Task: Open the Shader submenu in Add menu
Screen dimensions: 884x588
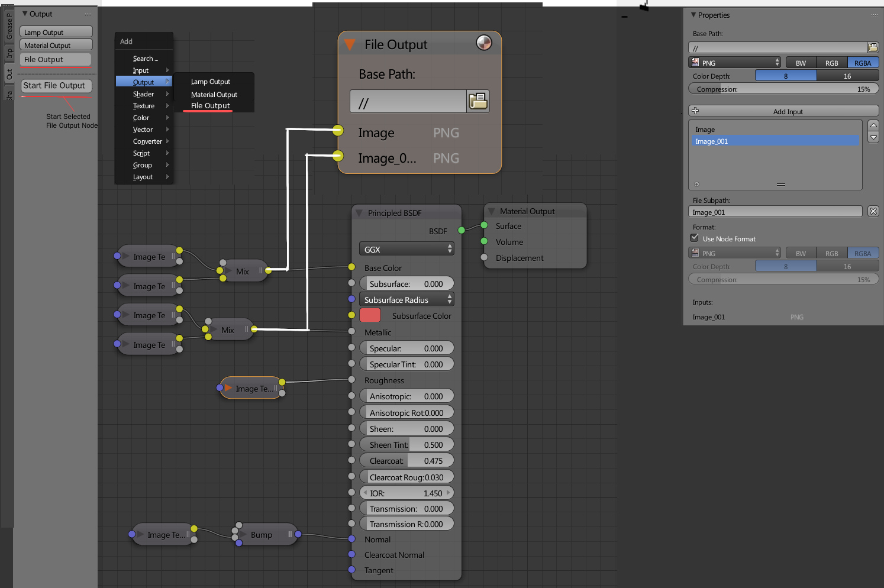Action: pyautogui.click(x=144, y=94)
